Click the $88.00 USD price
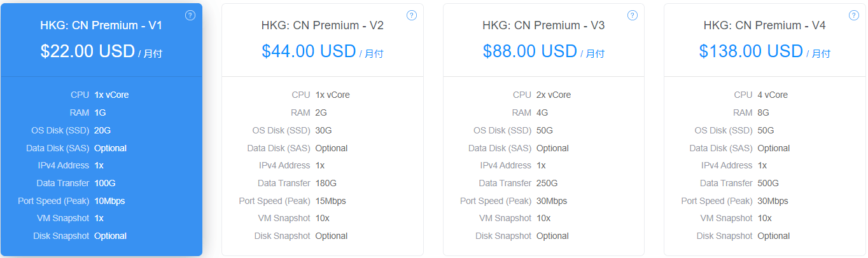This screenshot has width=868, height=258. 530,51
